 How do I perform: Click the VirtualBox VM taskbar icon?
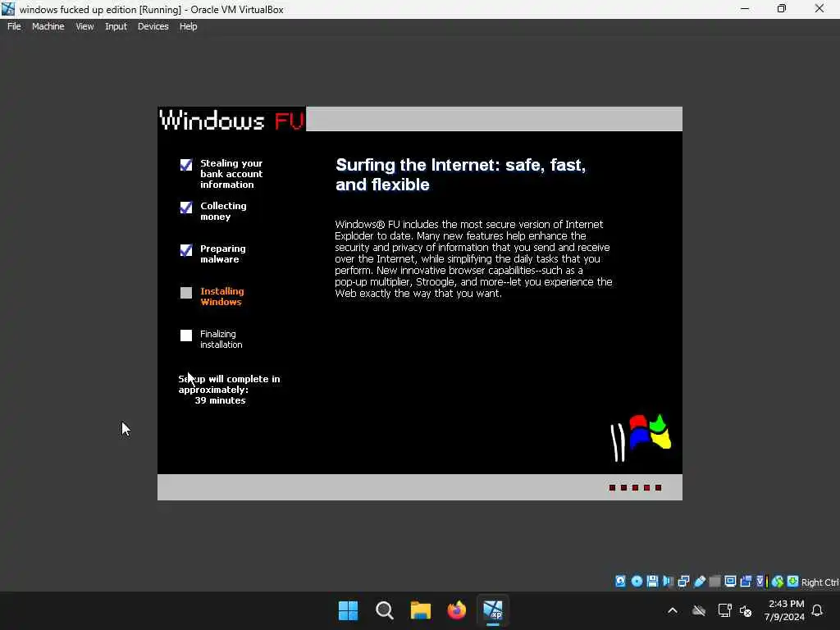(x=493, y=610)
